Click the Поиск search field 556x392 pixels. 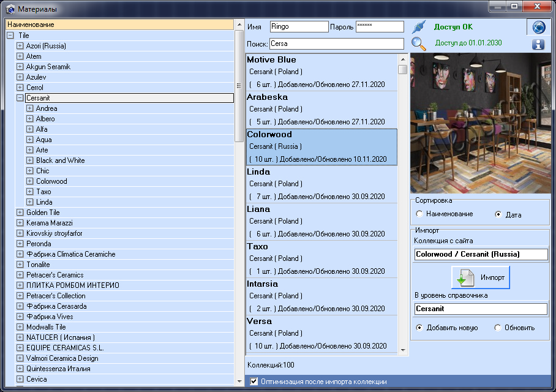(x=337, y=43)
